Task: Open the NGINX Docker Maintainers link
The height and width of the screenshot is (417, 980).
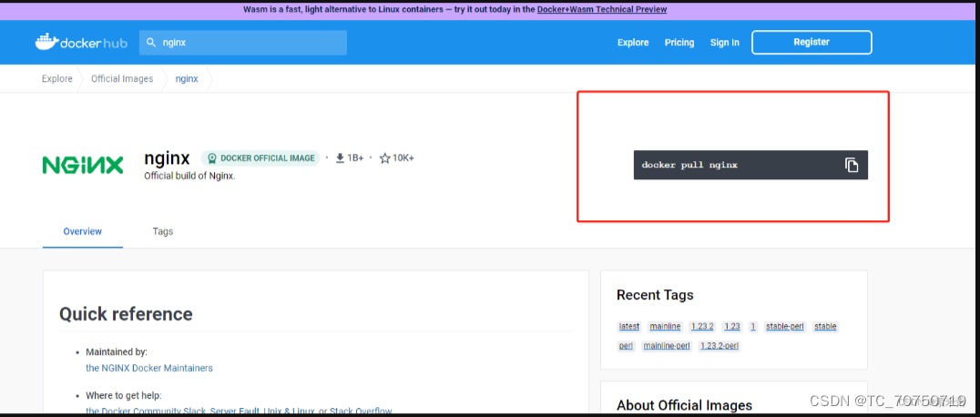Action: coord(149,368)
